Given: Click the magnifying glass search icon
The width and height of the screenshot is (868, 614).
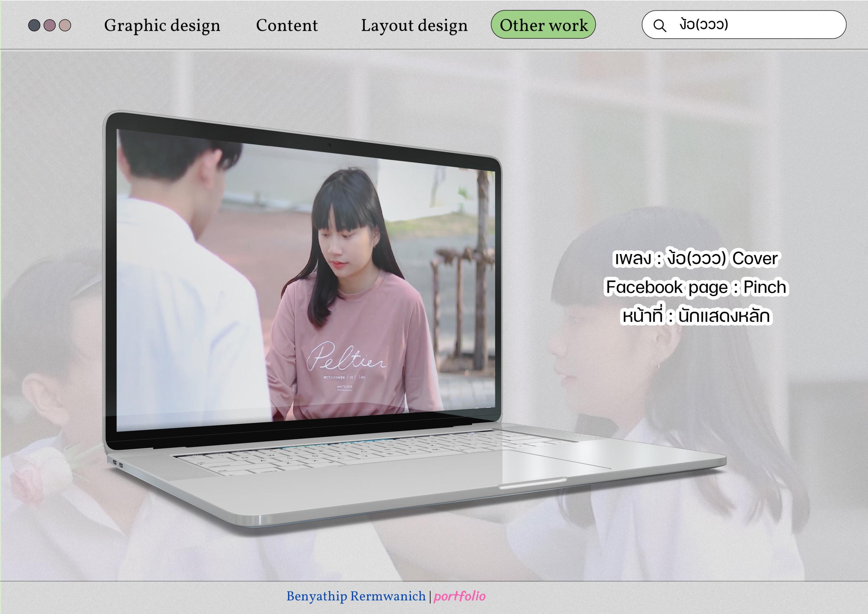Looking at the screenshot, I should (660, 25).
